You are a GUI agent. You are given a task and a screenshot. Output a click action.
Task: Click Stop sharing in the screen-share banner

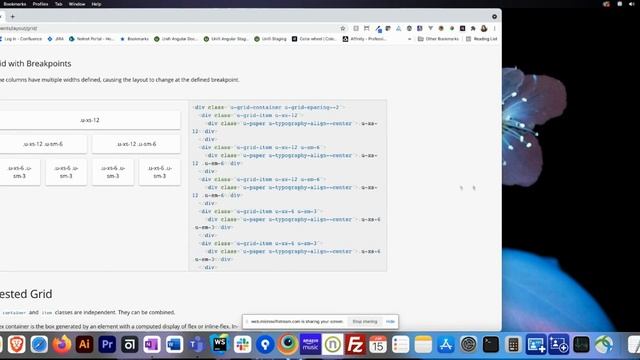pos(364,322)
